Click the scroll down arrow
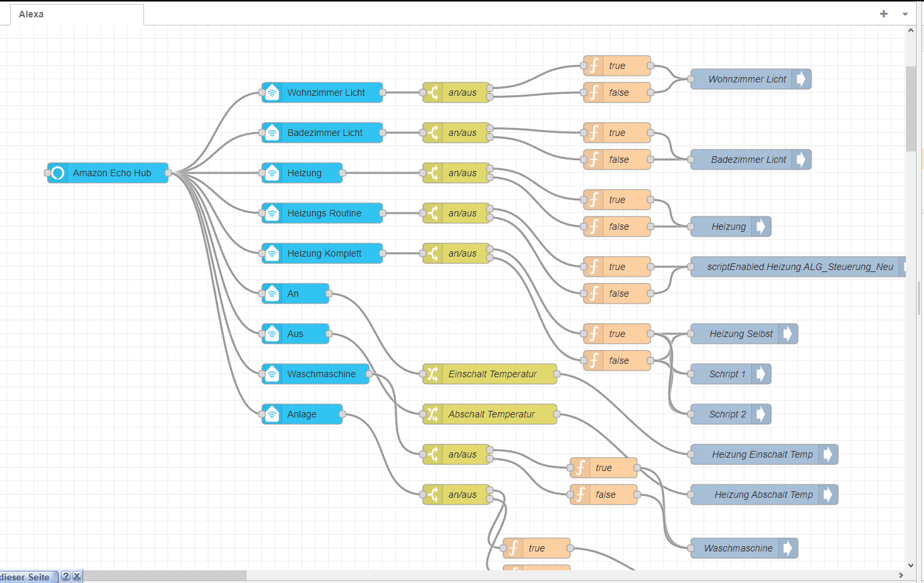Viewport: 924px width, 583px height. pos(911,565)
